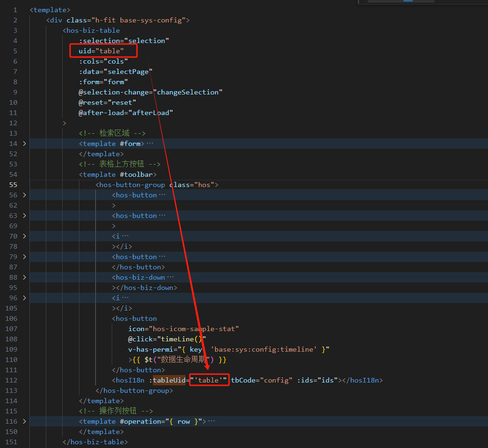
Task: Expand the collapsed hos-button on line 63
Action: click(x=24, y=216)
